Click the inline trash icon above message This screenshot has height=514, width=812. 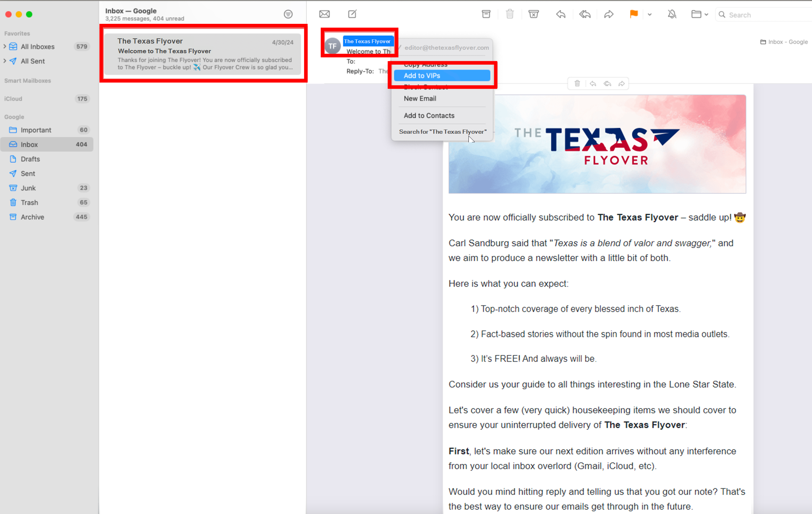577,84
